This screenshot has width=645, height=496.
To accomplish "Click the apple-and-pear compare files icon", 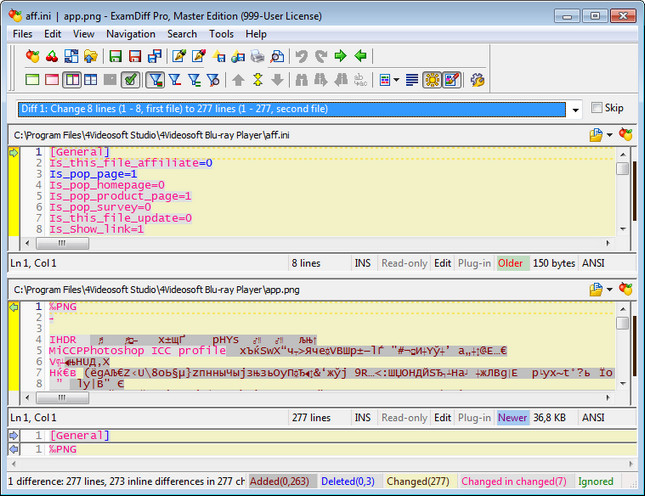I will point(32,56).
